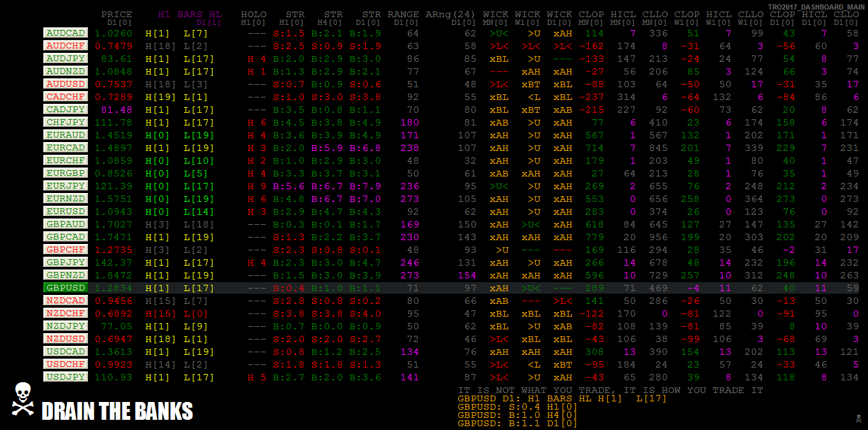This screenshot has height=430, width=868.
Task: Select the AUDCHF symbol button
Action: [x=66, y=45]
